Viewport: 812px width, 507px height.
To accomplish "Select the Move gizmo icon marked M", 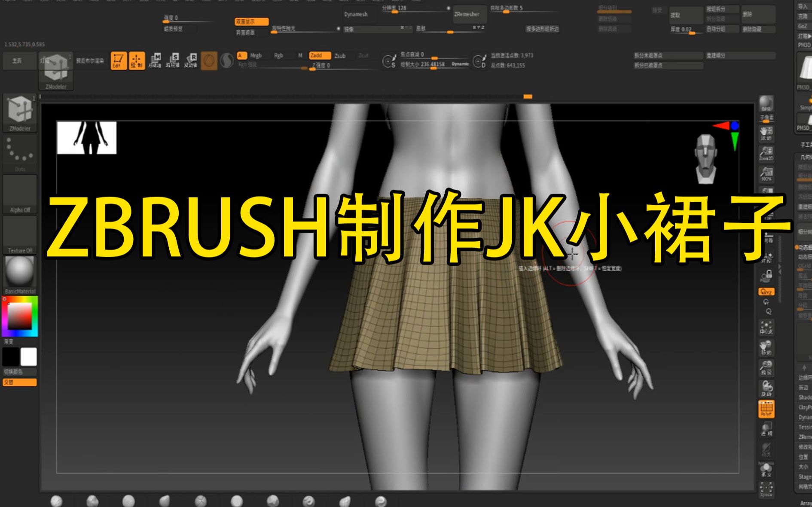I will pyautogui.click(x=155, y=61).
